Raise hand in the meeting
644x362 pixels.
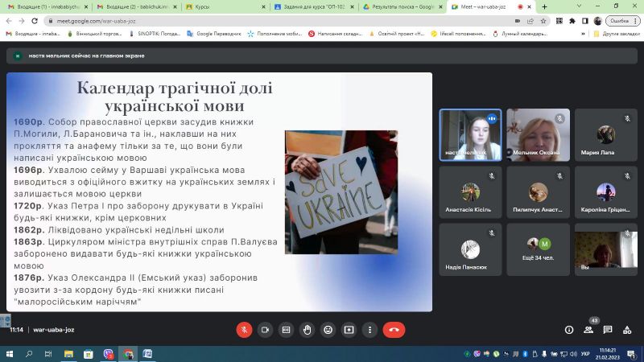click(x=307, y=330)
